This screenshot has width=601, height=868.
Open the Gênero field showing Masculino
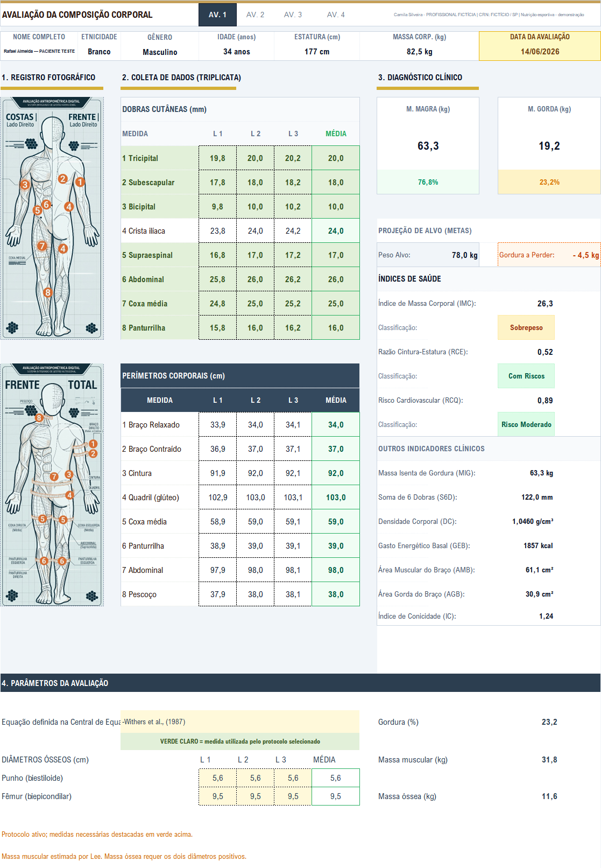click(x=160, y=52)
